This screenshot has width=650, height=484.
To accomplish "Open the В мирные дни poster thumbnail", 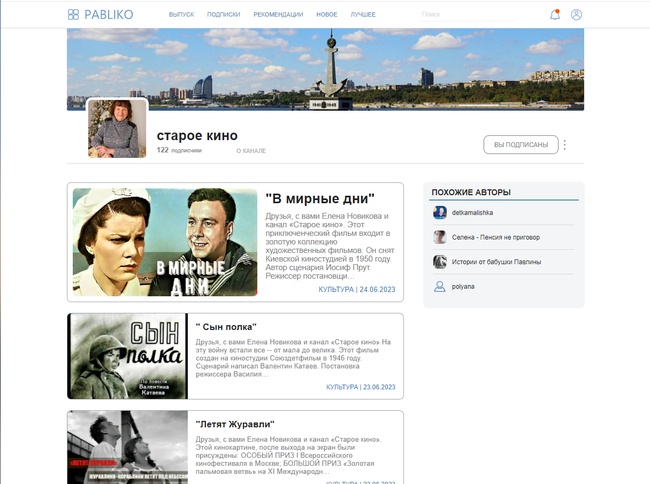I will (x=165, y=242).
